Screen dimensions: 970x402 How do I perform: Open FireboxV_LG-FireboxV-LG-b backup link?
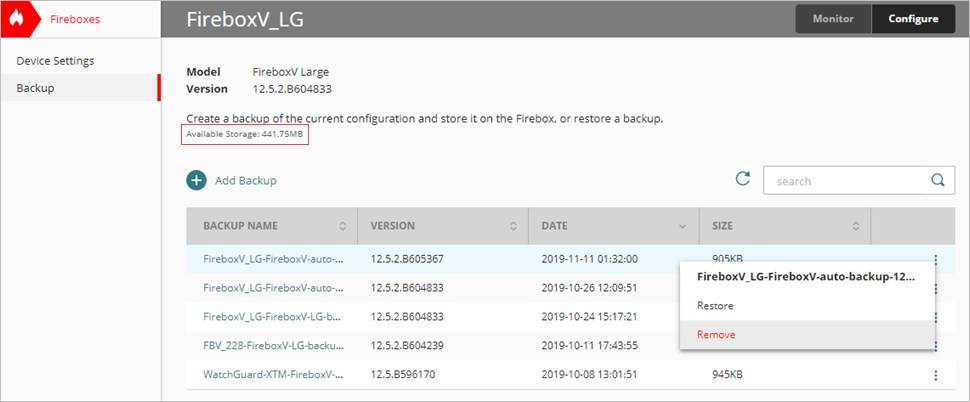click(x=273, y=317)
